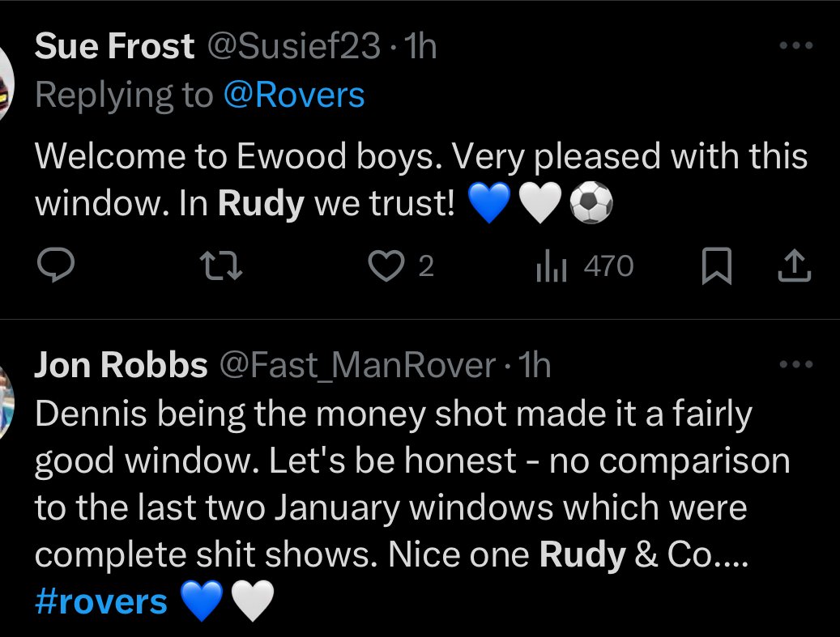The width and height of the screenshot is (840, 637).
Task: Retweet Sue Frost's post
Action: pos(220,266)
